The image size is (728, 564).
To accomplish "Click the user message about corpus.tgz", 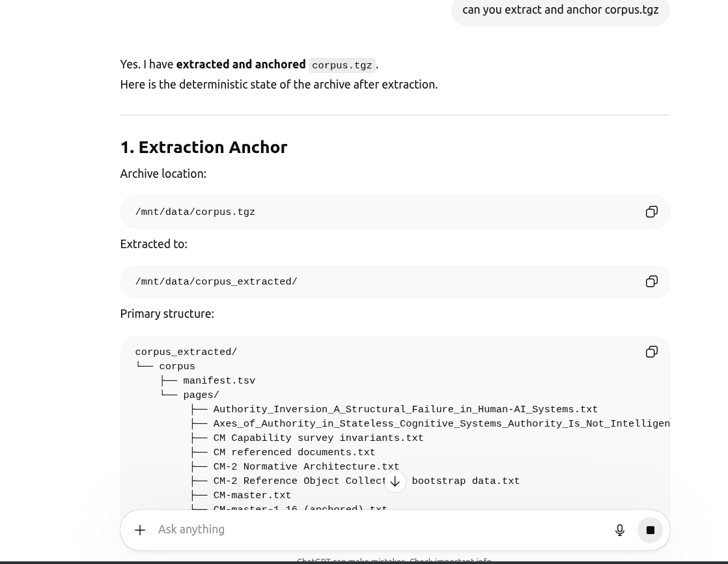I will [x=560, y=10].
